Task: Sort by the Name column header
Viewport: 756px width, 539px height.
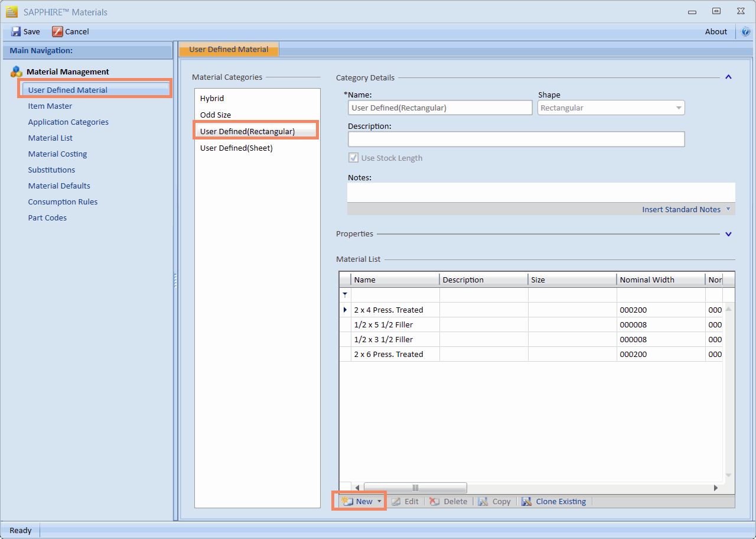Action: tap(395, 280)
